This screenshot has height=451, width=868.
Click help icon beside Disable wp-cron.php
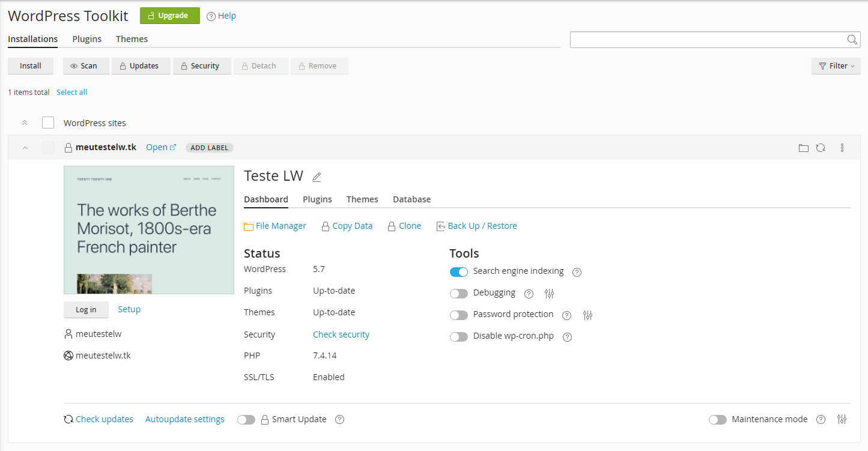(567, 337)
